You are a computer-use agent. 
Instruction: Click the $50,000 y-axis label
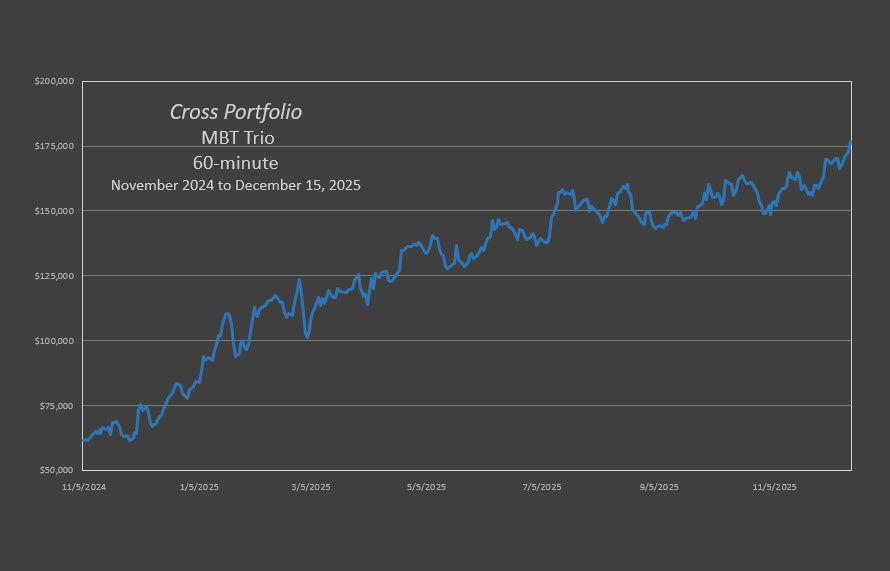[x=57, y=470]
